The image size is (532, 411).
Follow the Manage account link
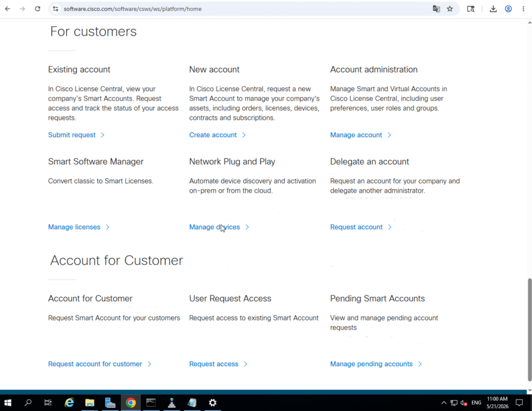356,135
